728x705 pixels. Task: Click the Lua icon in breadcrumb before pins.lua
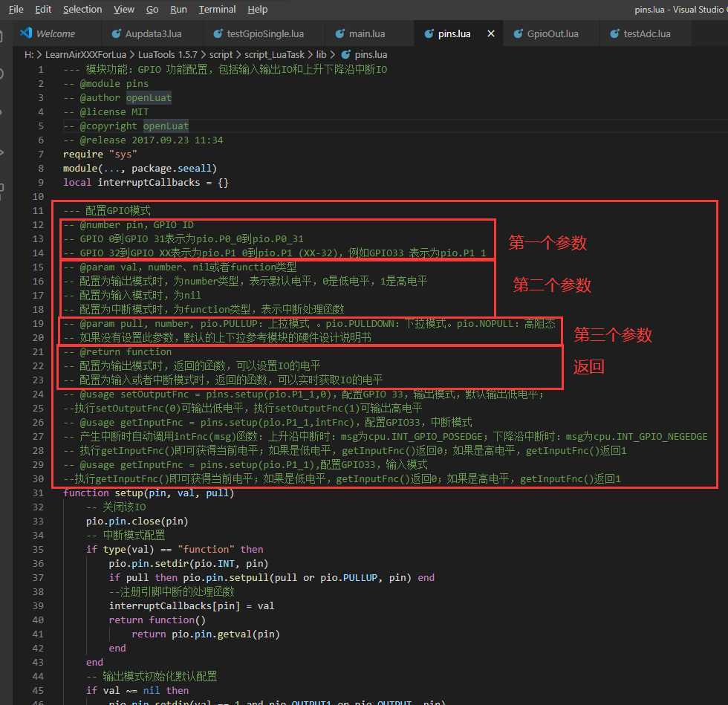coord(346,55)
